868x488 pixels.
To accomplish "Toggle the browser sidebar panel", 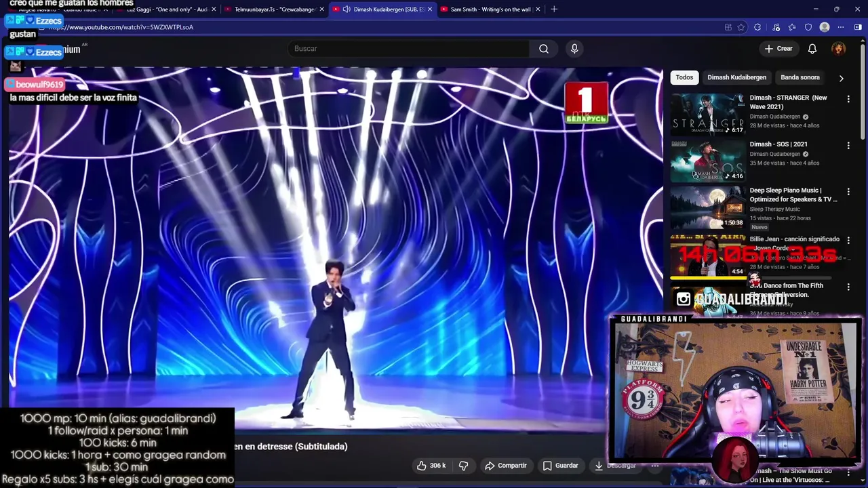I will (858, 27).
